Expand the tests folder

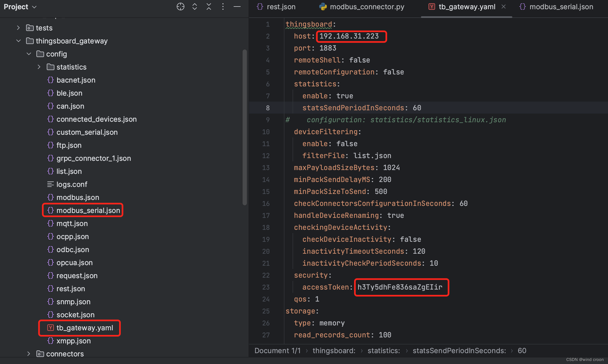18,28
